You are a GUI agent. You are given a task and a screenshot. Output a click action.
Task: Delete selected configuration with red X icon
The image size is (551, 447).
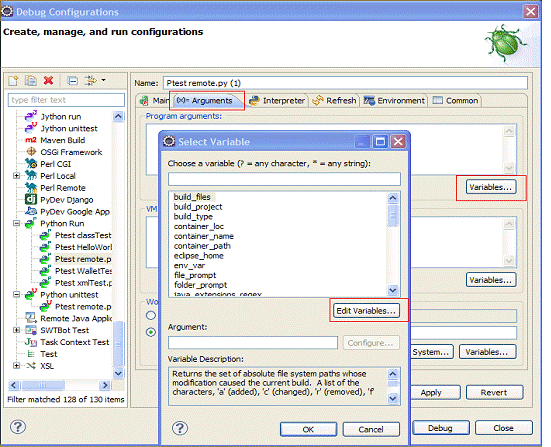pos(48,81)
